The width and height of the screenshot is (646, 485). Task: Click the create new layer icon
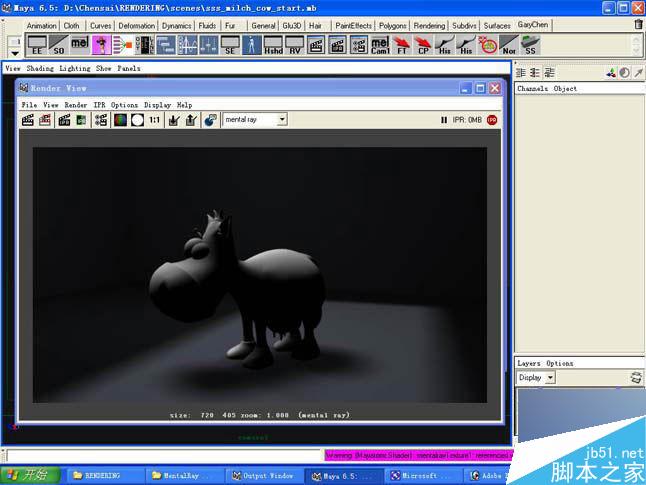point(636,377)
